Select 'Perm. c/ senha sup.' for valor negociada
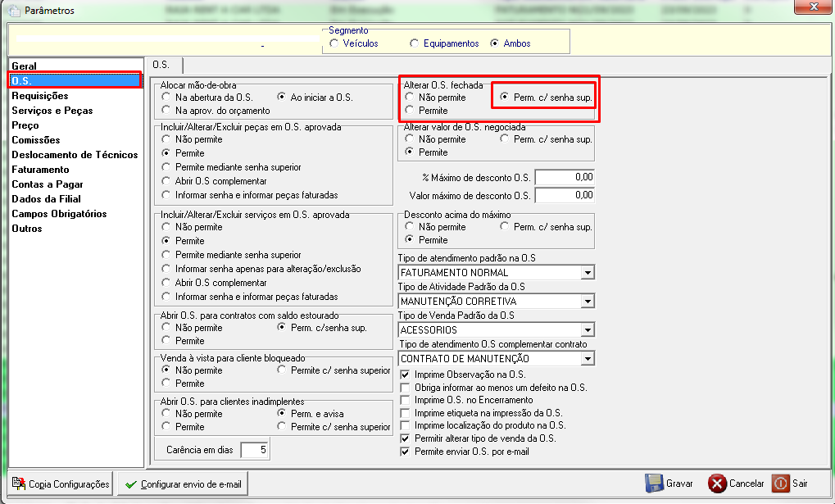Viewport: 835px width, 504px height. pos(504,138)
